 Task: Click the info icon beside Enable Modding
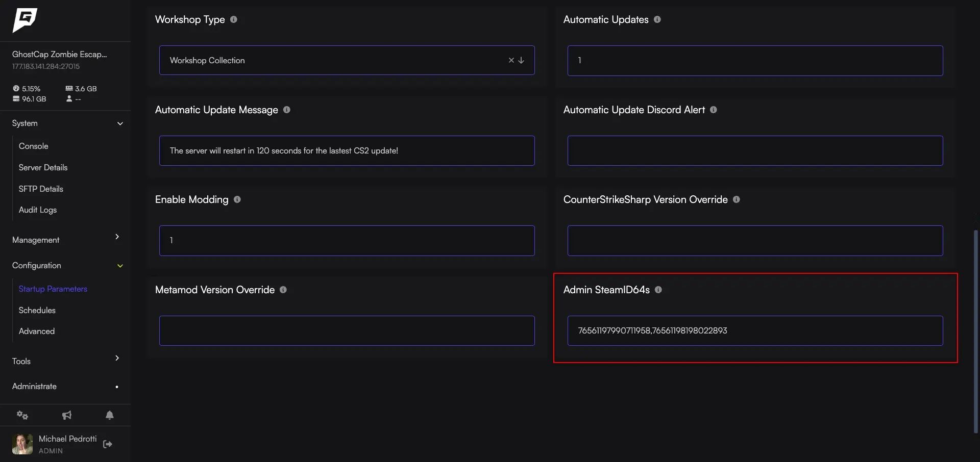237,199
